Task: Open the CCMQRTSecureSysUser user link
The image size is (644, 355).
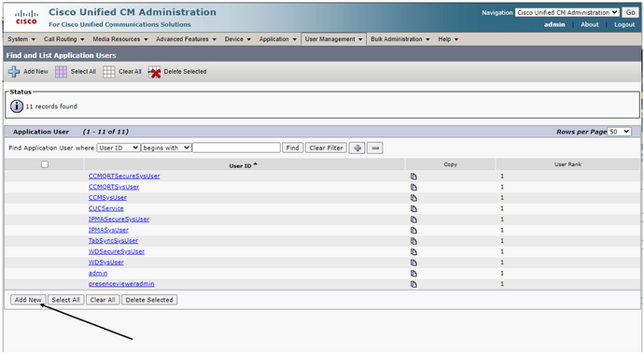Action: (x=124, y=177)
